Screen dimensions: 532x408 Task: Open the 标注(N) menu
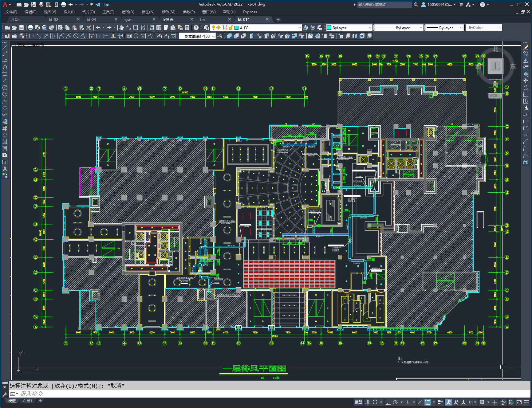(148, 12)
